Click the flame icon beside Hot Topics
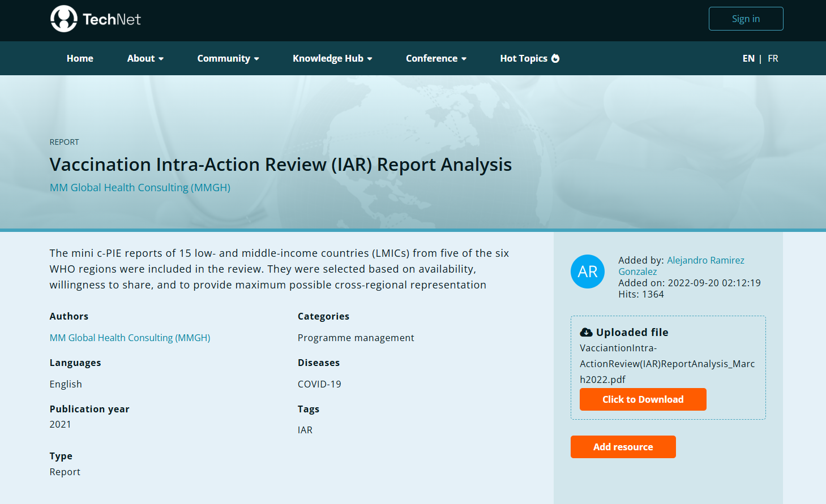Image resolution: width=826 pixels, height=504 pixels. coord(555,58)
